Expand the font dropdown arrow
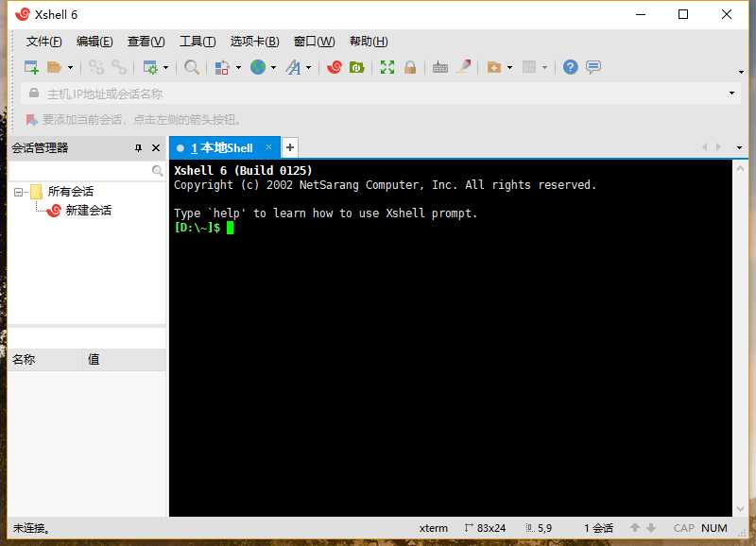756x546 pixels. [309, 67]
